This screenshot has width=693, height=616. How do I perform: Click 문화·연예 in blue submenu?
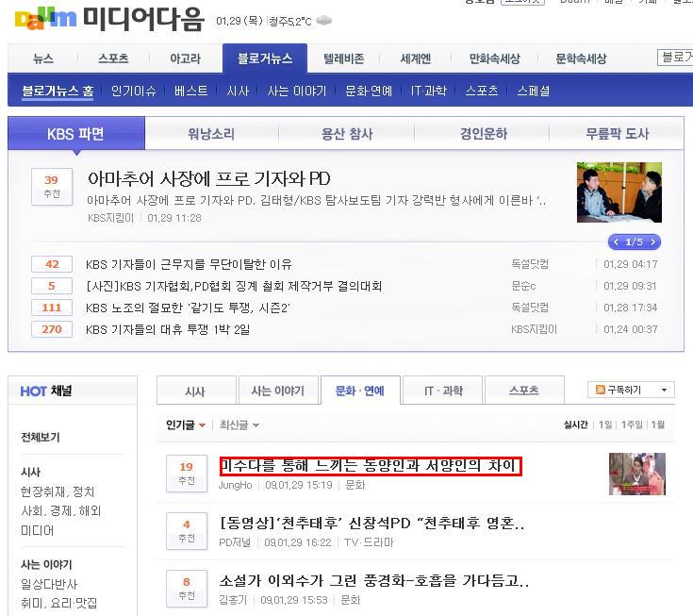[x=369, y=92]
